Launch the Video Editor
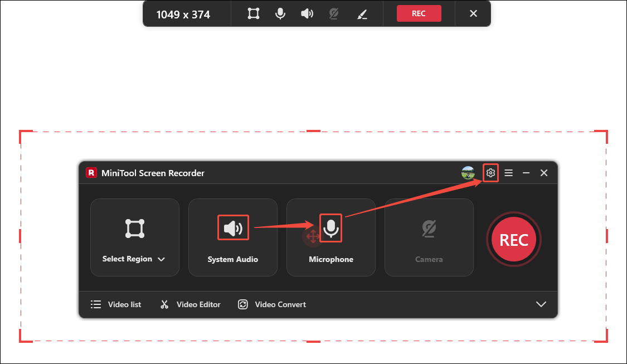This screenshot has width=627, height=364. [x=189, y=304]
